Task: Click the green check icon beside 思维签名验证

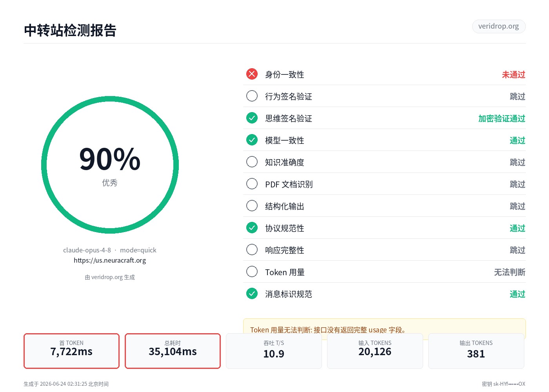Action: click(x=252, y=118)
